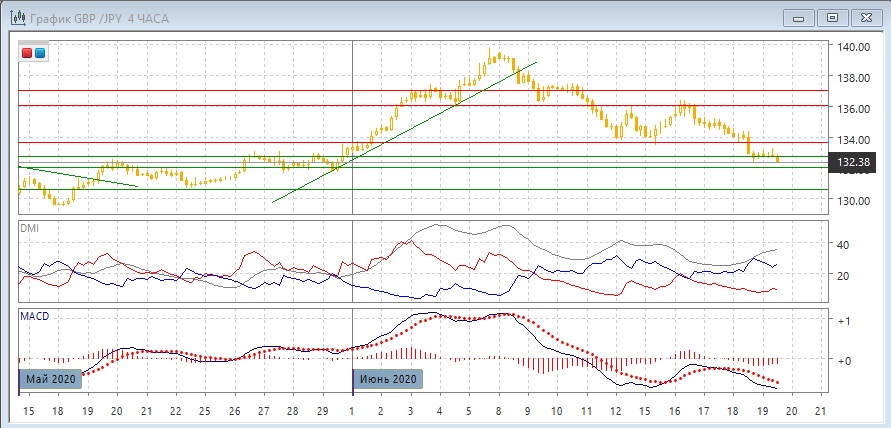Click the DMI indicator label
The width and height of the screenshot is (891, 428).
coord(31,228)
